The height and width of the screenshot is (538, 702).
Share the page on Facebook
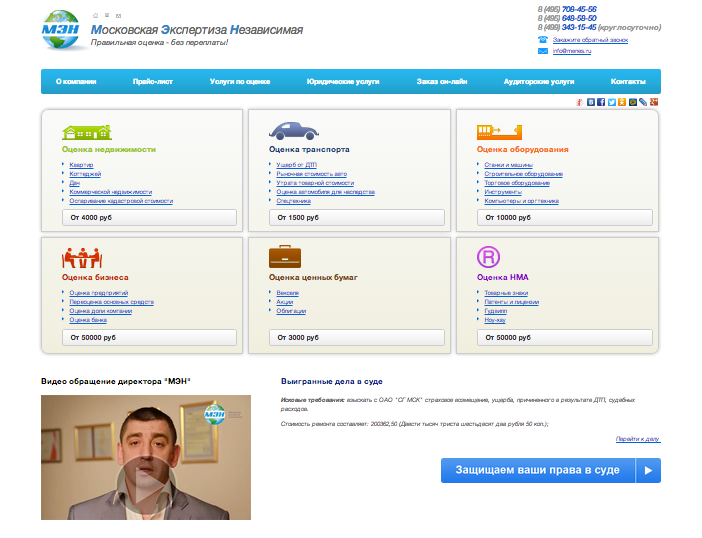point(601,102)
